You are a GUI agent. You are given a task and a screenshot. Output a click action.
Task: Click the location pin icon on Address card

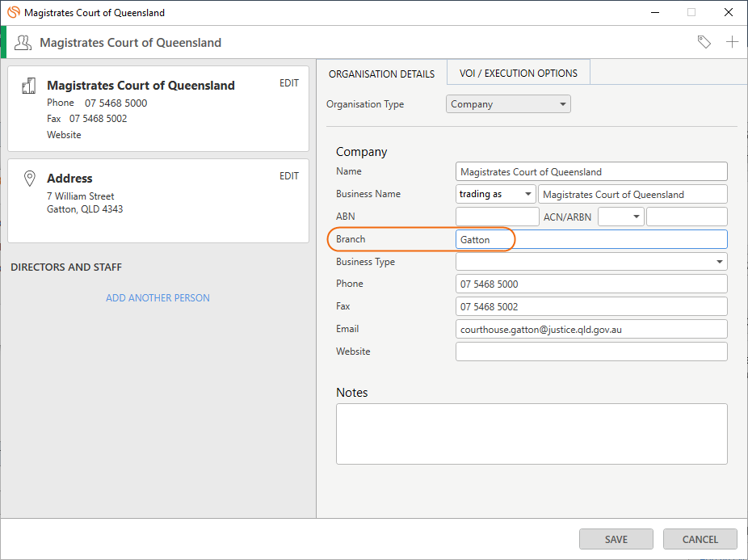(x=30, y=179)
